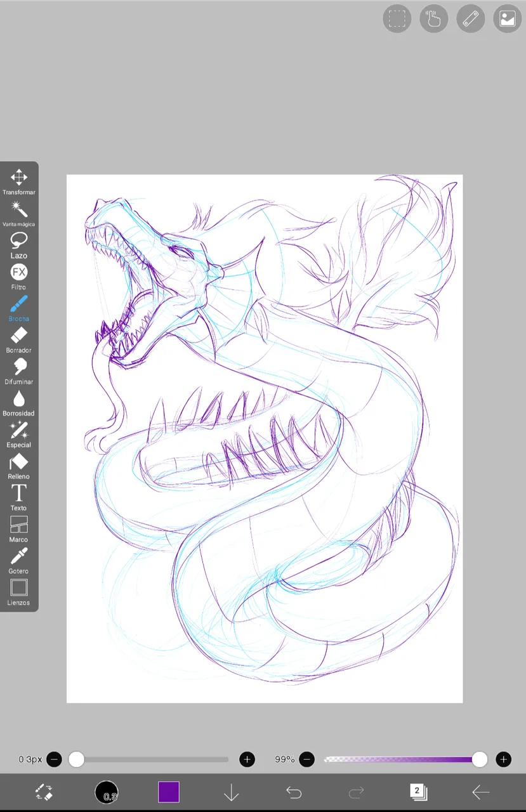This screenshot has height=812, width=526.
Task: Open the Especial tool
Action: [18, 435]
